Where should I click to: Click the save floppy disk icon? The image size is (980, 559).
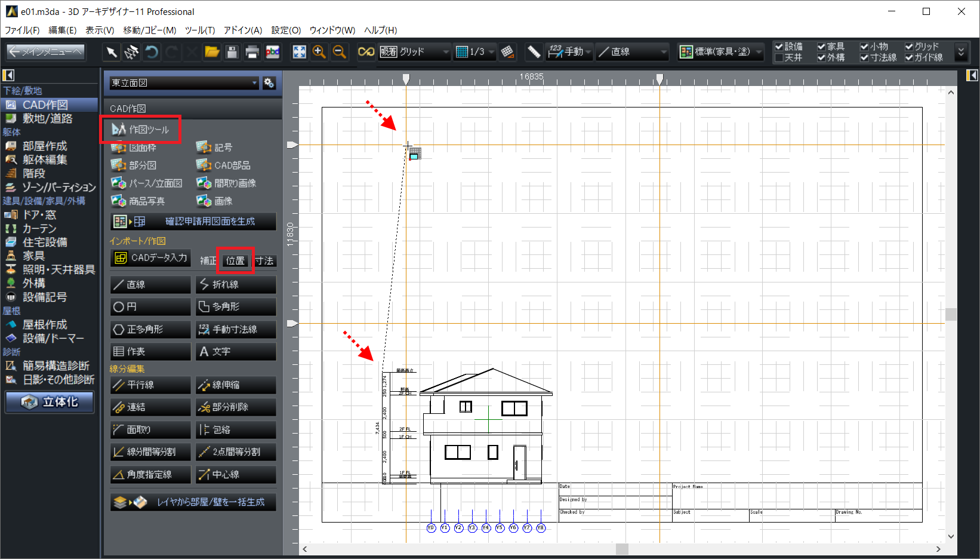pos(232,53)
